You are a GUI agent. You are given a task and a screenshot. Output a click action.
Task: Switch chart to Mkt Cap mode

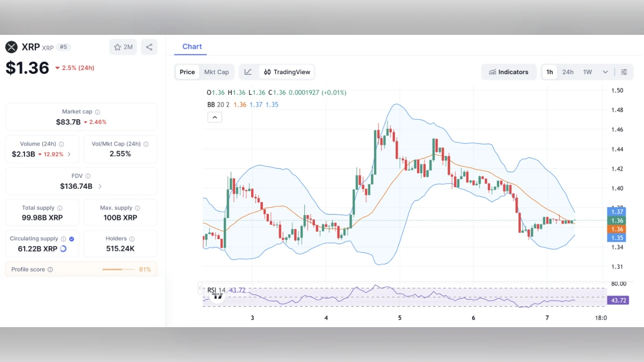[216, 71]
